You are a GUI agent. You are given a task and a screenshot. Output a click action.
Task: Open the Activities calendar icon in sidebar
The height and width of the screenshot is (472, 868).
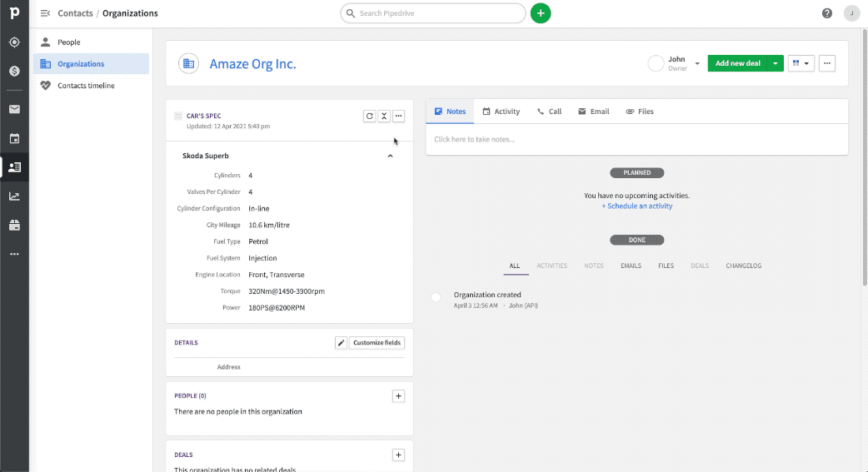[x=14, y=138]
